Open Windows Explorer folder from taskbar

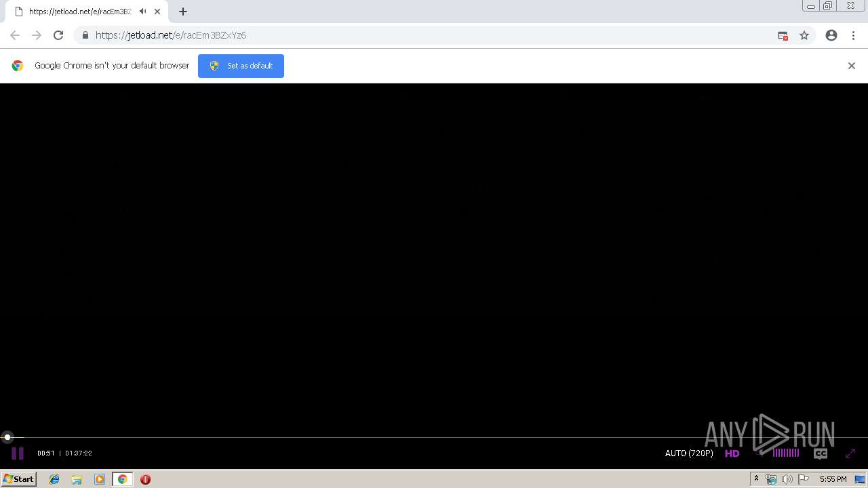tap(77, 479)
